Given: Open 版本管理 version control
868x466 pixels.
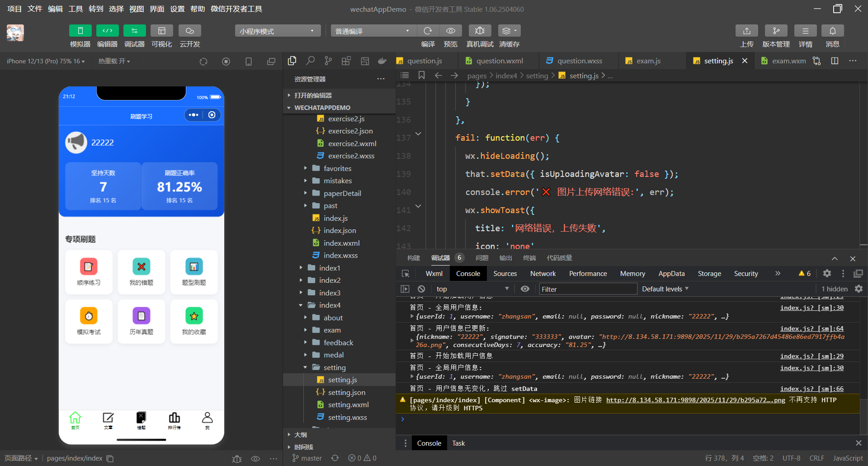Looking at the screenshot, I should coord(776,31).
